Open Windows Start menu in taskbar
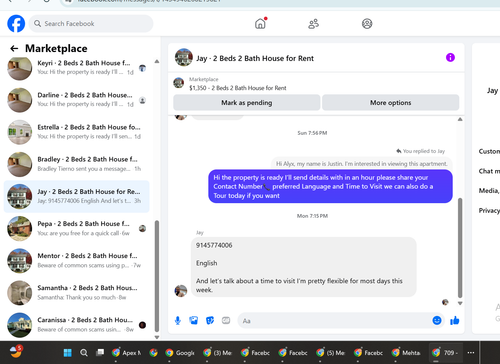This screenshot has width=500, height=364. (x=68, y=353)
